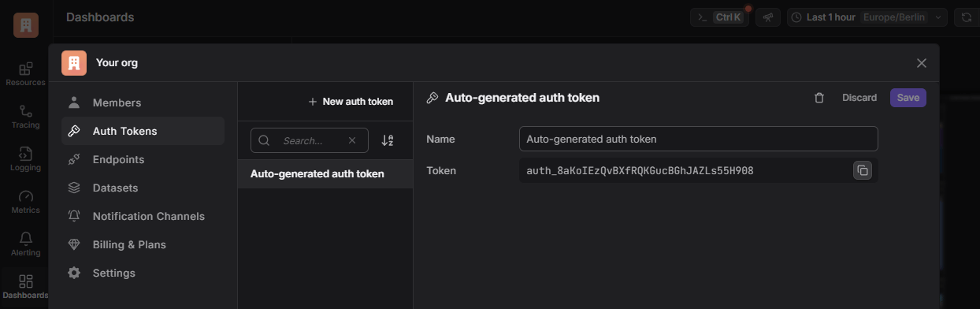
Task: Toggle alphabetical sort order icon
Action: pos(388,140)
